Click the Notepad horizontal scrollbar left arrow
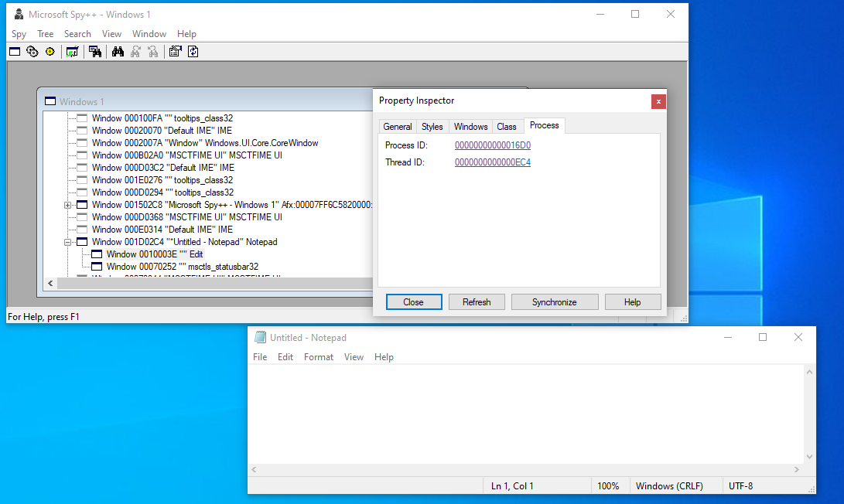This screenshot has width=844, height=504. click(x=254, y=469)
